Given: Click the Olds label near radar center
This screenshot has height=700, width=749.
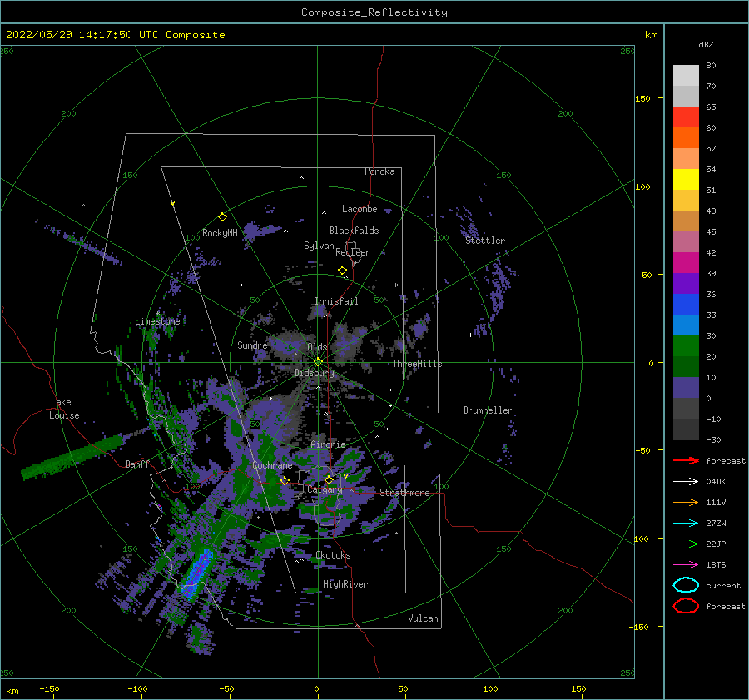Looking at the screenshot, I should 317,347.
